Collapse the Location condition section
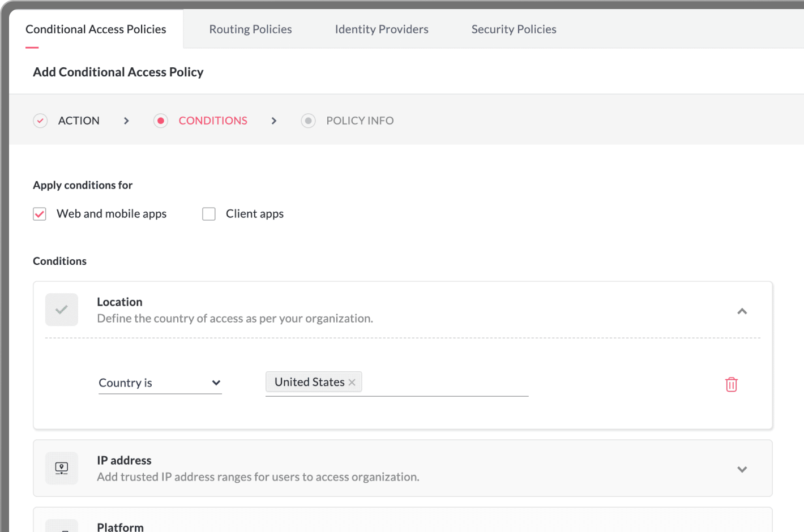804x532 pixels. coord(742,311)
